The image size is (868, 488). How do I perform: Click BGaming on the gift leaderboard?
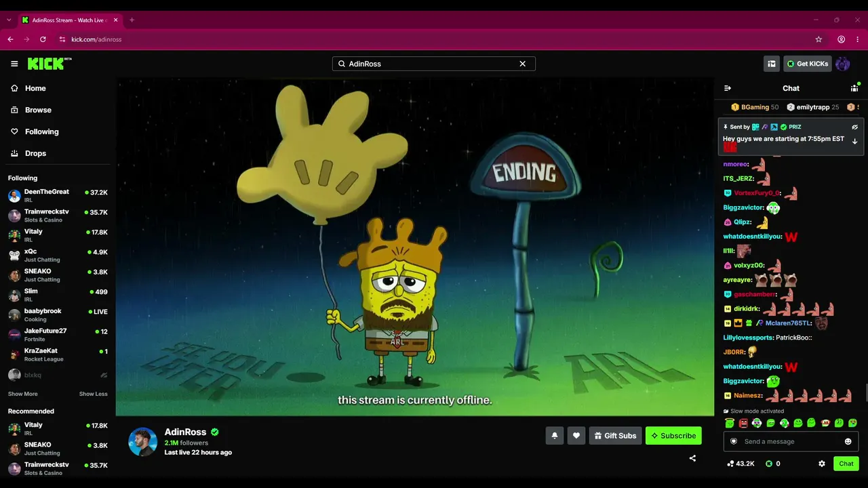(x=755, y=107)
